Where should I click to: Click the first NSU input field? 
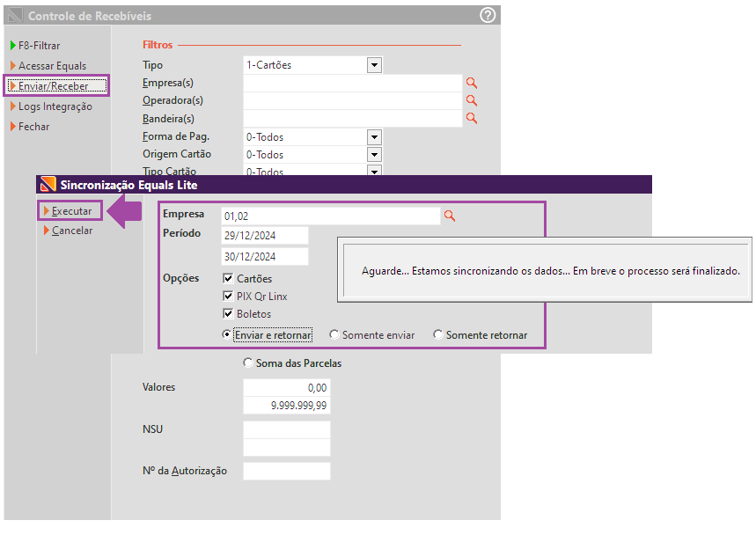point(286,430)
